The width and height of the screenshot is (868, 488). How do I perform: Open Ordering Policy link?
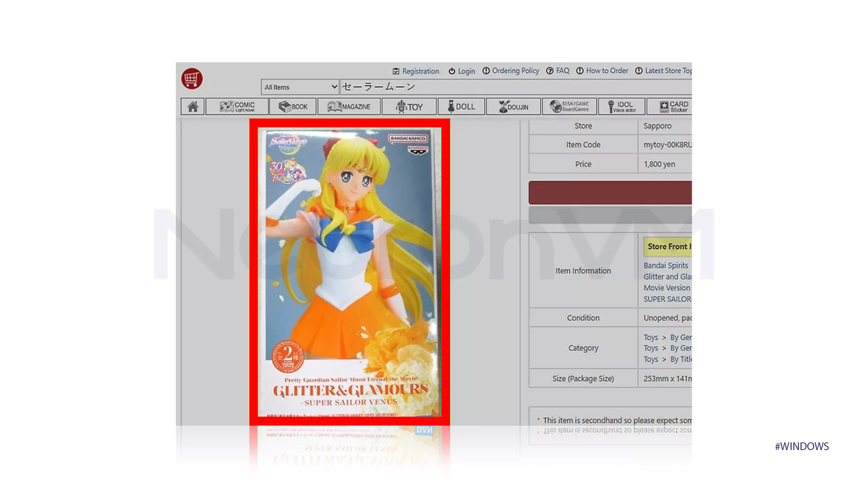[x=515, y=70]
